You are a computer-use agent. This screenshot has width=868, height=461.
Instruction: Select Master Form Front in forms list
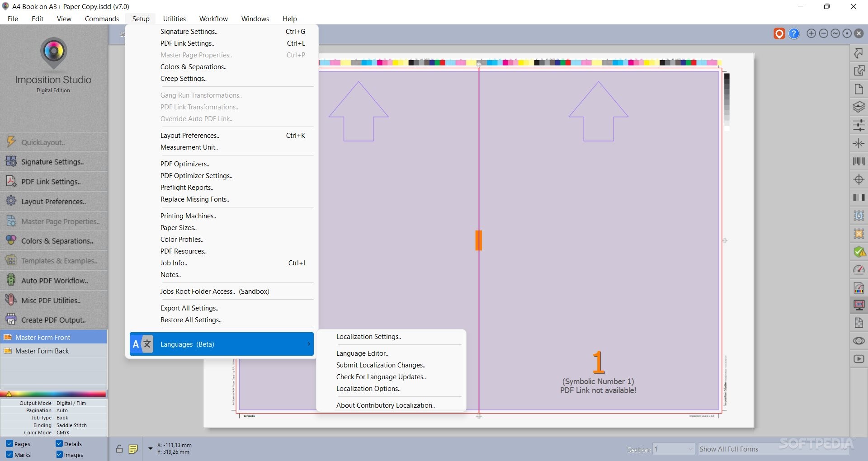(x=54, y=338)
